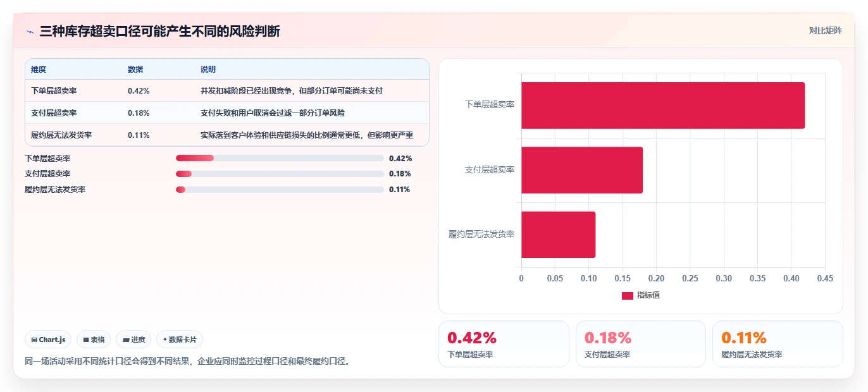Click the 下单层超卖率 progress row label

(47, 159)
